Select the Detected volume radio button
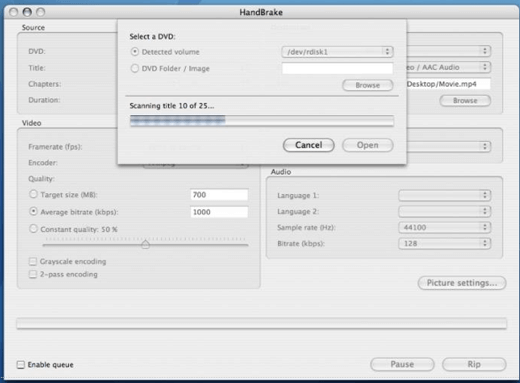Viewport: 520px width, 383px height. point(135,52)
